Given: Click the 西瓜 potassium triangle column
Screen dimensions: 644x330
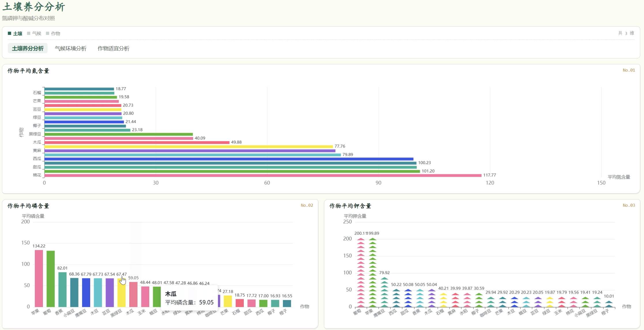Looking at the screenshot, I should point(396,298).
